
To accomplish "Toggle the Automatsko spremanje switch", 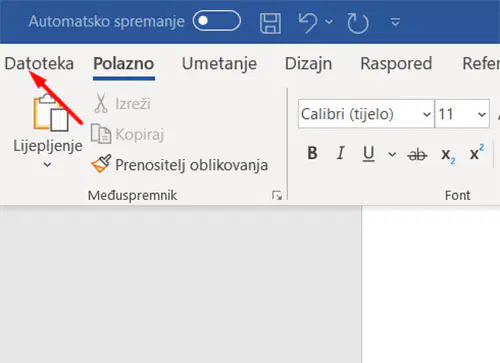I will pyautogui.click(x=217, y=21).
